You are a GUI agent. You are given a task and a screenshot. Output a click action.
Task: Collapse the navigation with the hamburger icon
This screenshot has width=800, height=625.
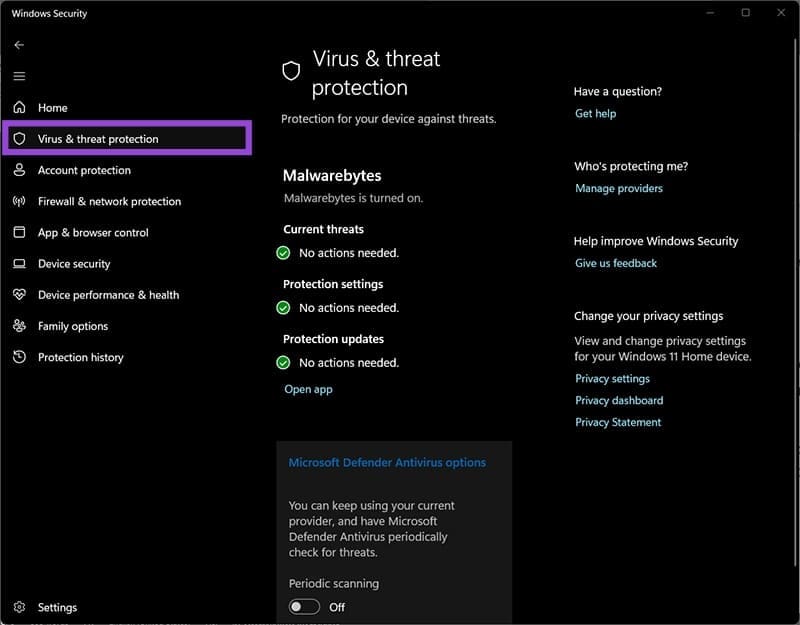pyautogui.click(x=19, y=75)
